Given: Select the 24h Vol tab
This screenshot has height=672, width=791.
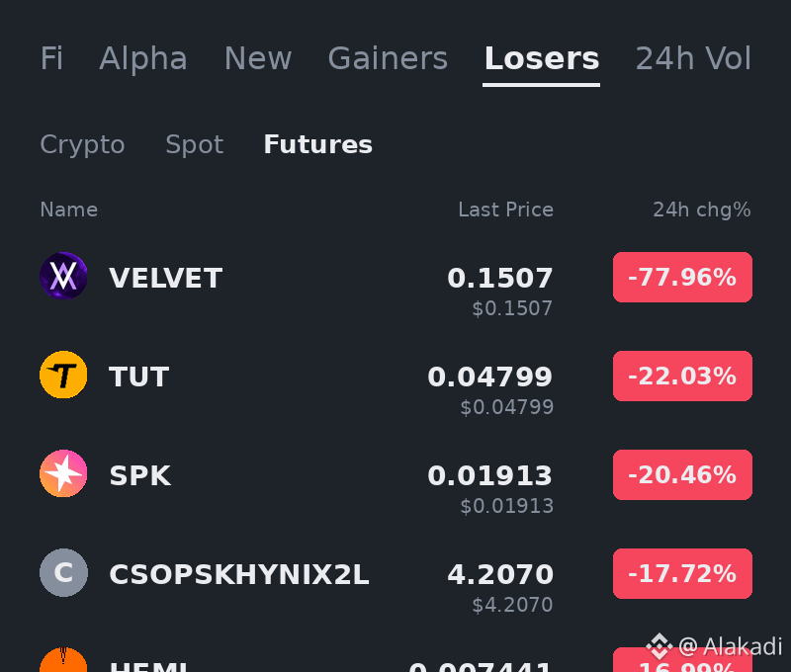Looking at the screenshot, I should point(693,58).
